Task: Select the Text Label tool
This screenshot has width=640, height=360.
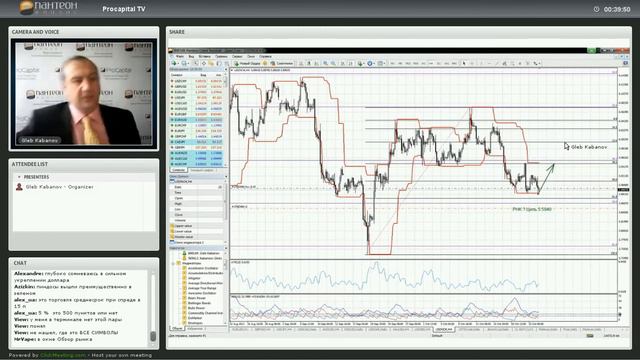Action: 528,63
